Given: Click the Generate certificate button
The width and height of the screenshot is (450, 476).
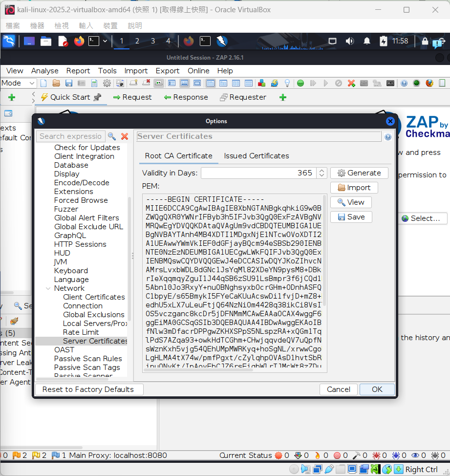Looking at the screenshot, I should (359, 173).
